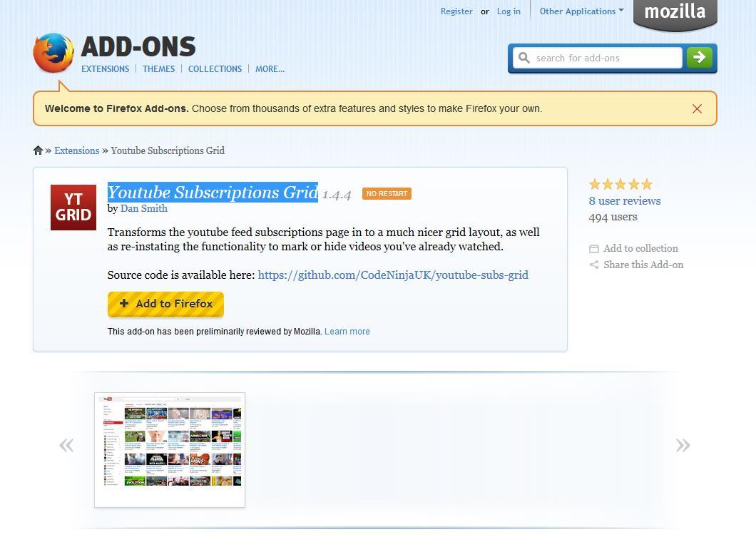This screenshot has height=542, width=756.
Task: Open the More... menu
Action: (x=270, y=69)
